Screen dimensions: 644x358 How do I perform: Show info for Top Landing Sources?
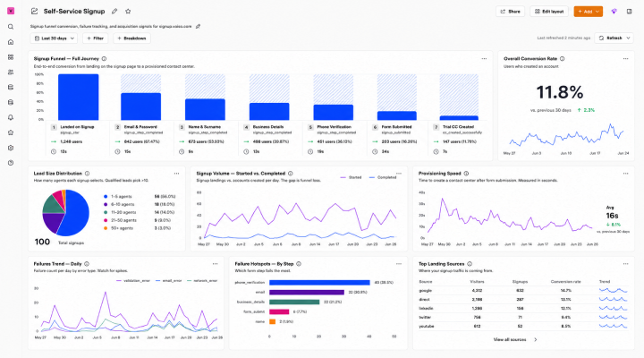click(470, 264)
